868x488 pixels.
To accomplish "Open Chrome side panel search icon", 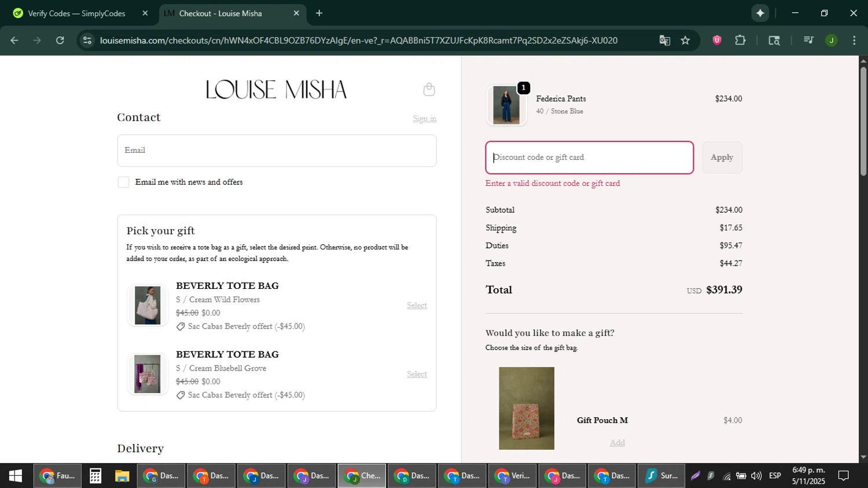I will coord(774,41).
